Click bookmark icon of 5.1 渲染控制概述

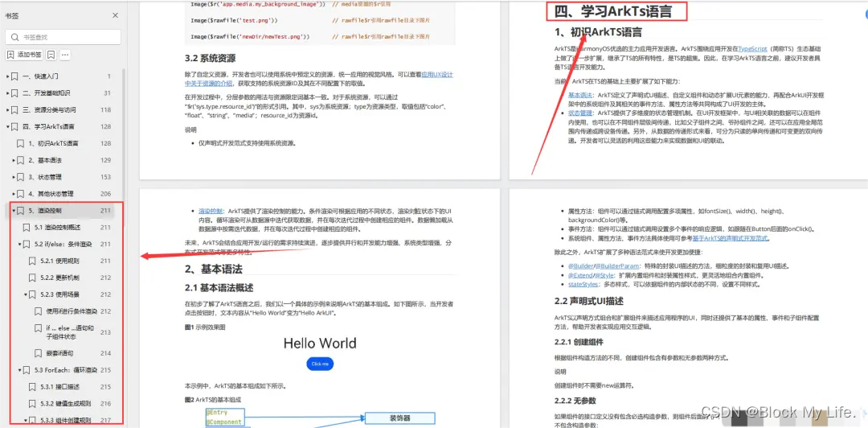[26, 228]
